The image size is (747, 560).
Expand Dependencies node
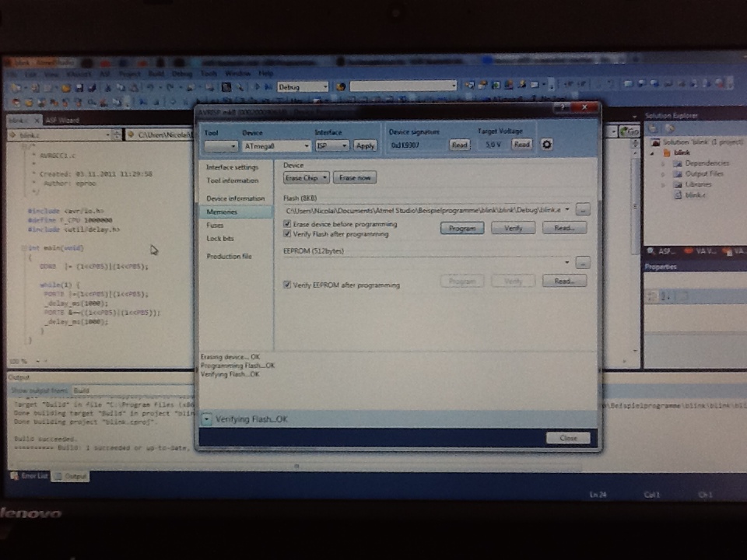(663, 163)
